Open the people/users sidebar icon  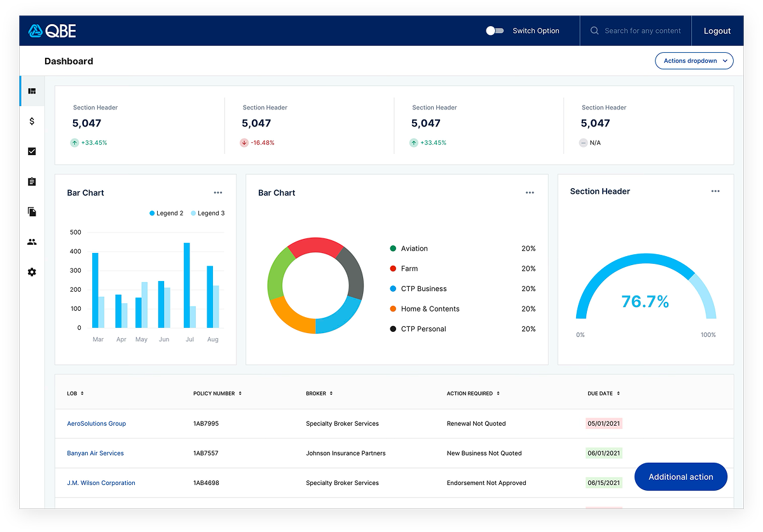click(x=32, y=242)
